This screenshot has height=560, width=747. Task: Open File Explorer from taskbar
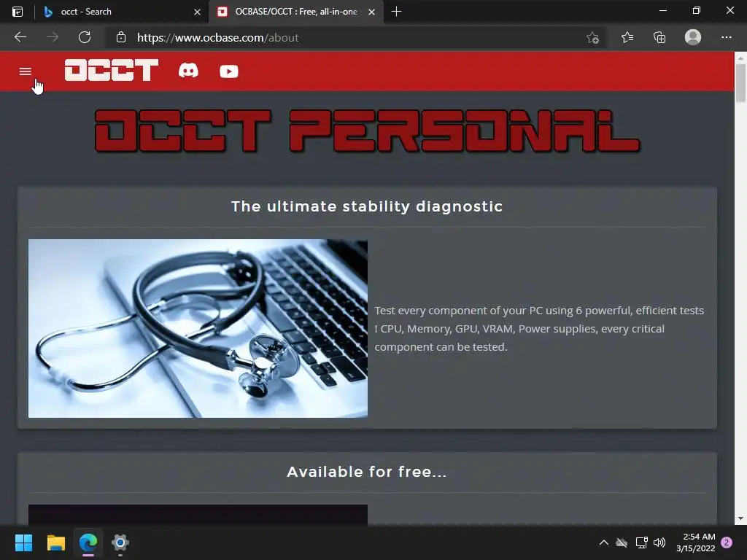click(x=55, y=542)
